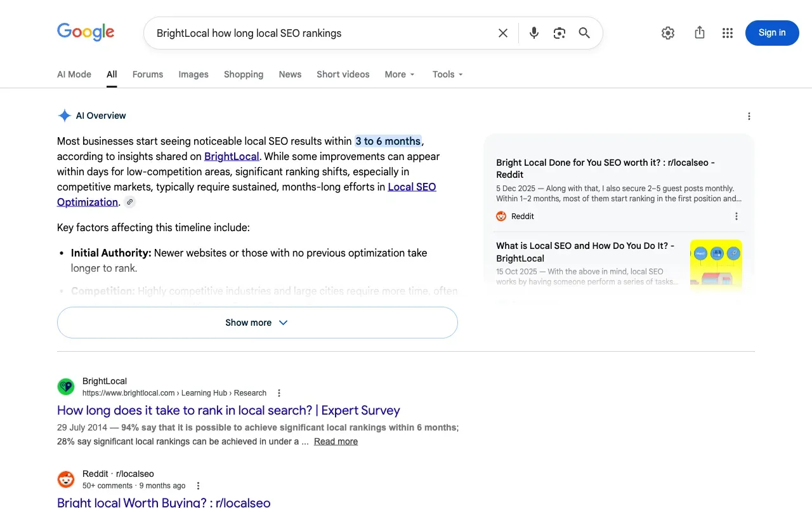Screen dimensions: 812x508
Task: Click 'Reddit · r/localseo' source name
Action: [x=118, y=474]
